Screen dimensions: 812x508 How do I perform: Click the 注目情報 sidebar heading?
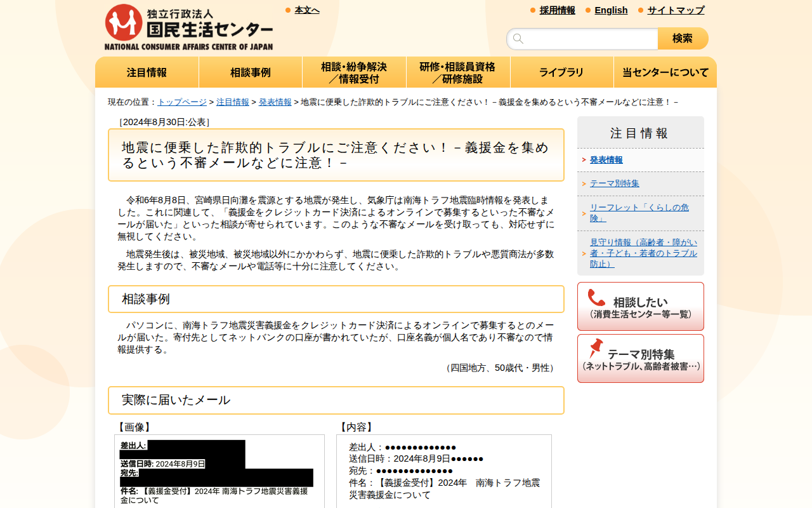click(x=640, y=133)
